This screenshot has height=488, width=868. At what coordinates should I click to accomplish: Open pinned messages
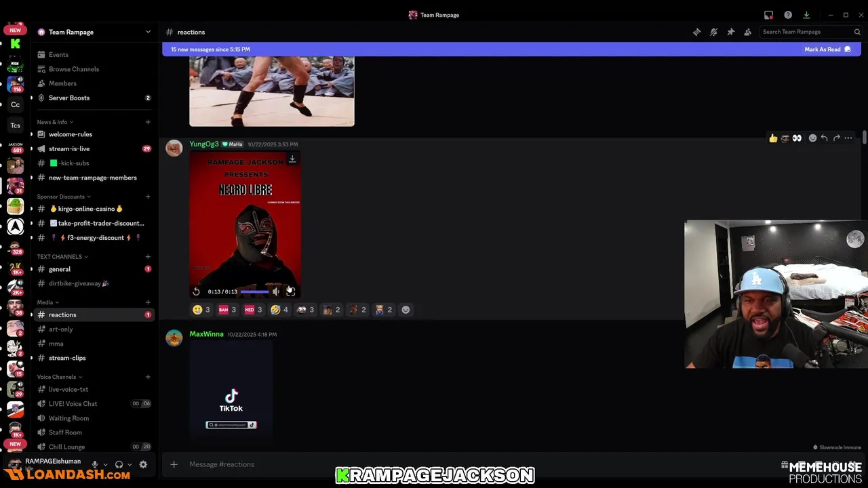[730, 32]
